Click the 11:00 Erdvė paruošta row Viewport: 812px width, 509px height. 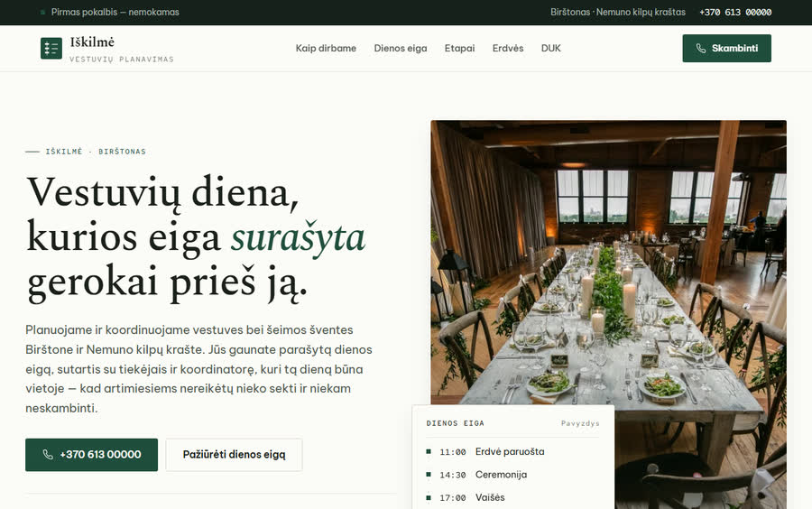pyautogui.click(x=512, y=451)
